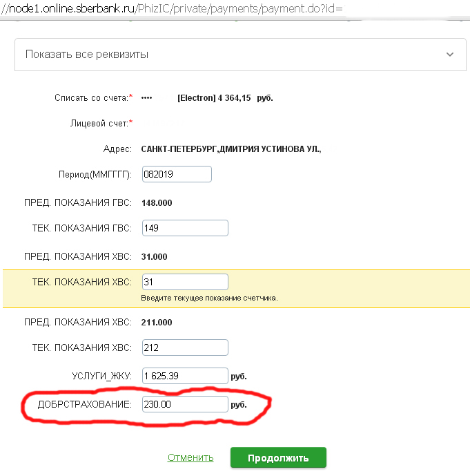Select the previous ХВС reading 211.000
Viewport: 470px width, 476px height.
pos(156,322)
